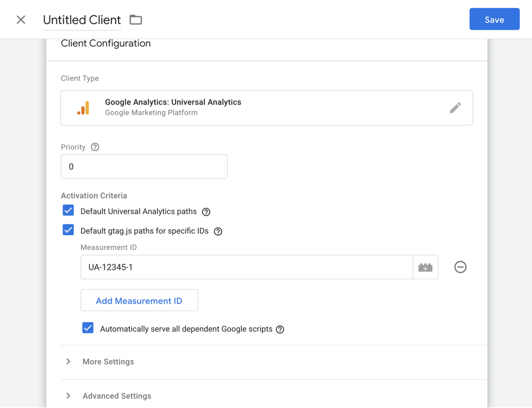Viewport: 532px width, 408px height.
Task: Click the Priority help icon
Action: pyautogui.click(x=95, y=147)
